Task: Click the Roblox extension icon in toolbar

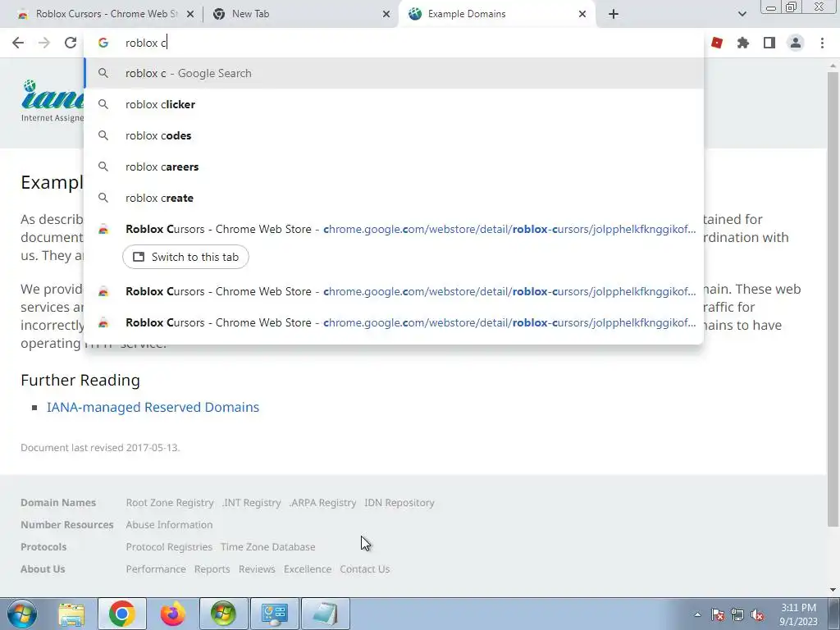Action: point(717,43)
